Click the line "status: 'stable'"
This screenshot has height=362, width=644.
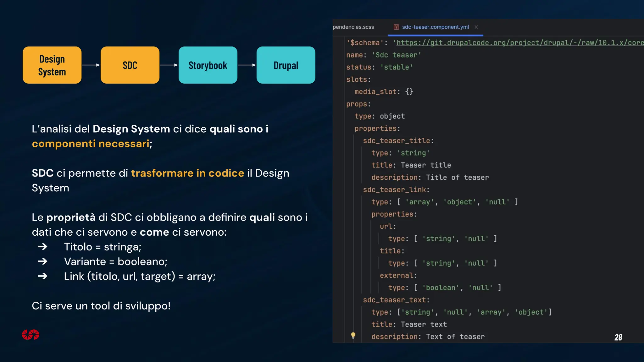[380, 67]
